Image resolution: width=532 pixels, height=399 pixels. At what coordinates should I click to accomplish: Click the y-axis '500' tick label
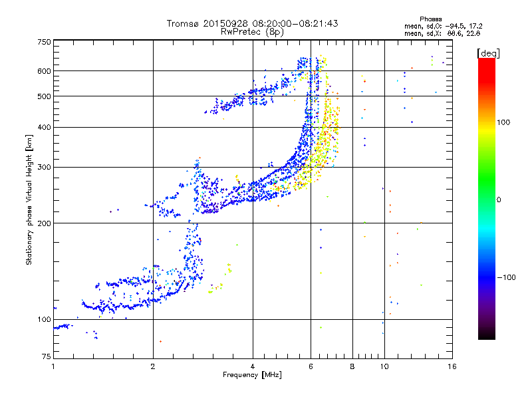point(44,96)
